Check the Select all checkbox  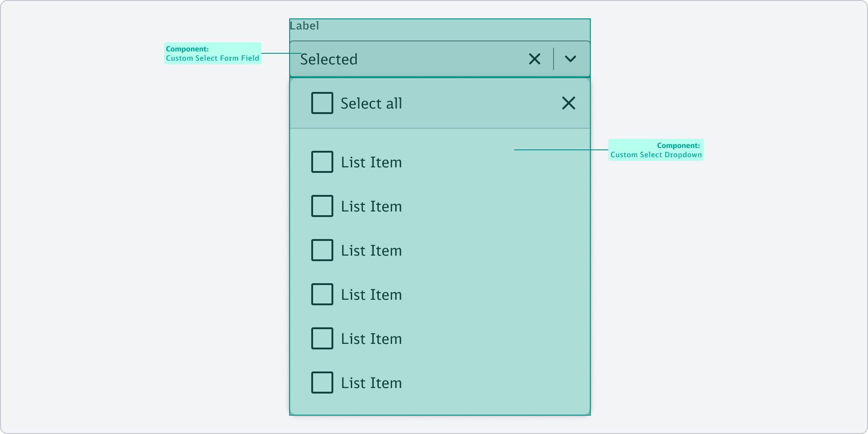(x=322, y=103)
